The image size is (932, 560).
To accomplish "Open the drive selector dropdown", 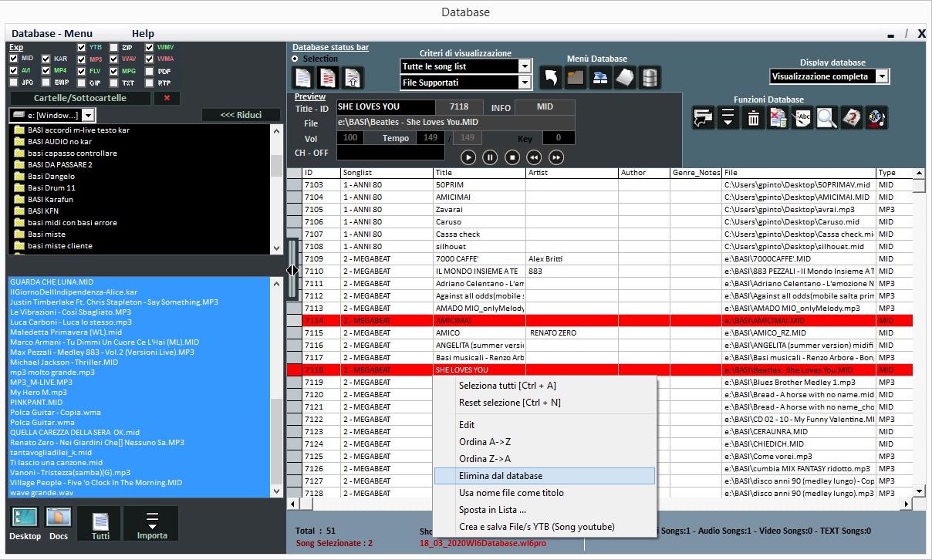I will [88, 115].
